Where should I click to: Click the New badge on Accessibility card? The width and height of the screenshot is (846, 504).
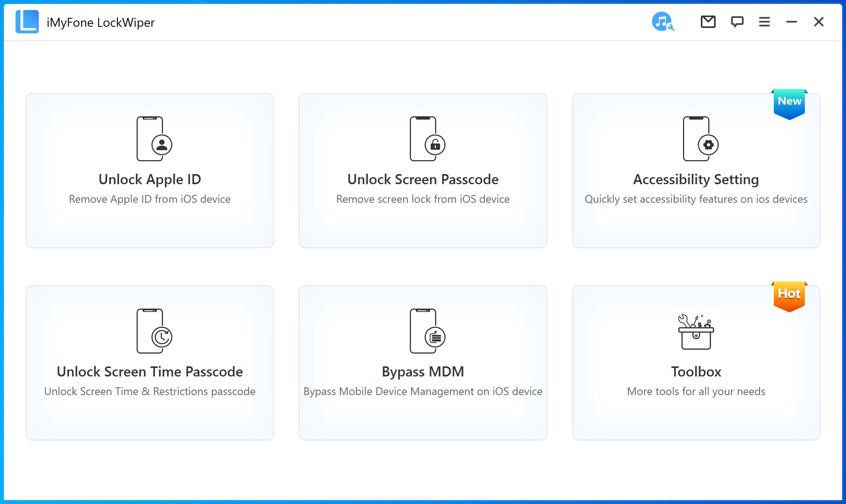tap(789, 102)
